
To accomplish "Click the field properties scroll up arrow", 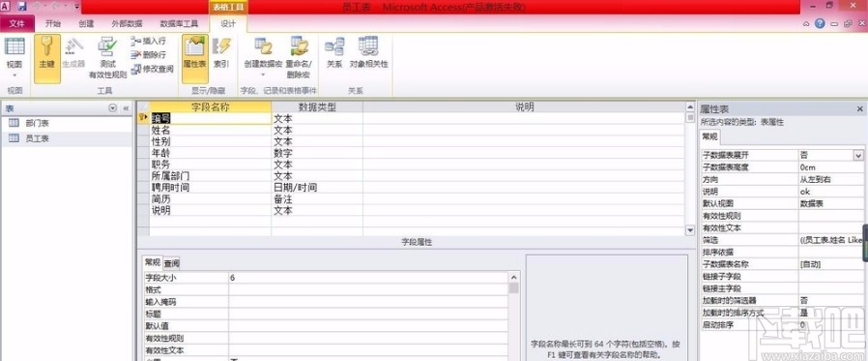I will point(513,277).
